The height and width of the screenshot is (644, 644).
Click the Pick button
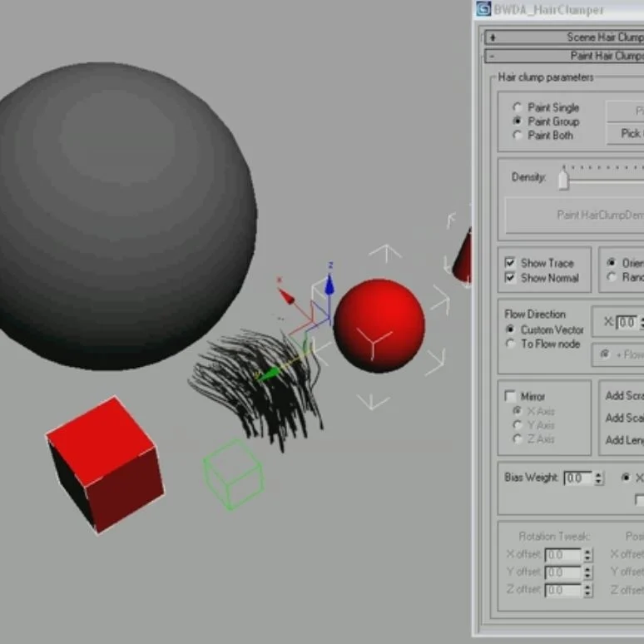click(626, 134)
